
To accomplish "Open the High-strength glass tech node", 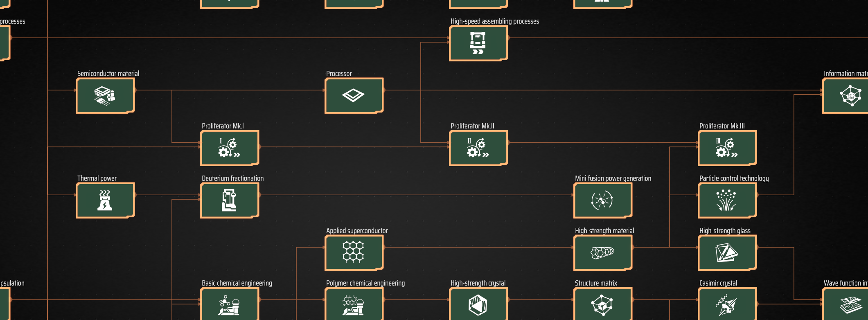I will point(727,252).
